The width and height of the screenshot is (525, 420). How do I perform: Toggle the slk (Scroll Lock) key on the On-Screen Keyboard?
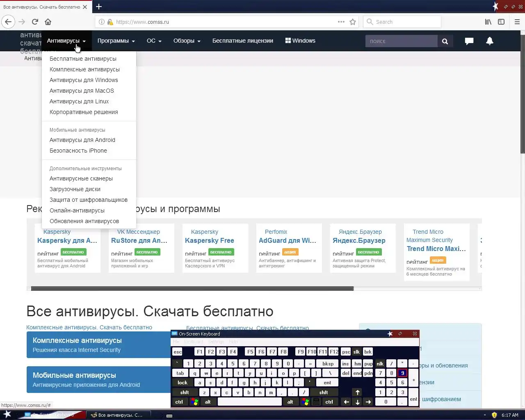(356, 352)
